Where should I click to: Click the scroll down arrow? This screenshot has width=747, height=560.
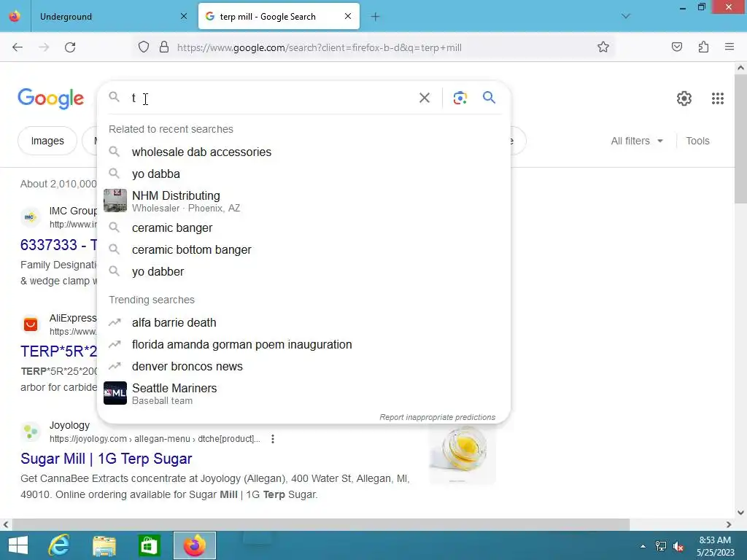[740, 513]
